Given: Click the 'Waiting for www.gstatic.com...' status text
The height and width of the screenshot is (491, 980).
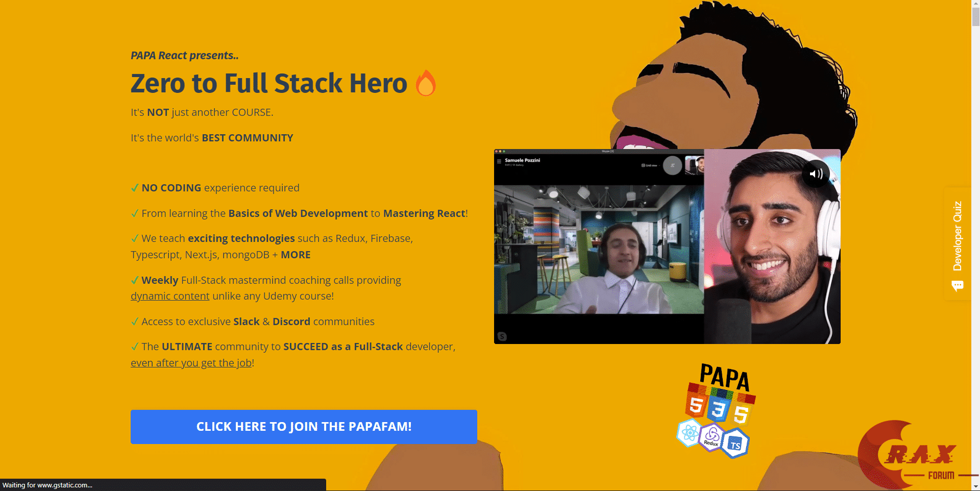Looking at the screenshot, I should coord(47,485).
